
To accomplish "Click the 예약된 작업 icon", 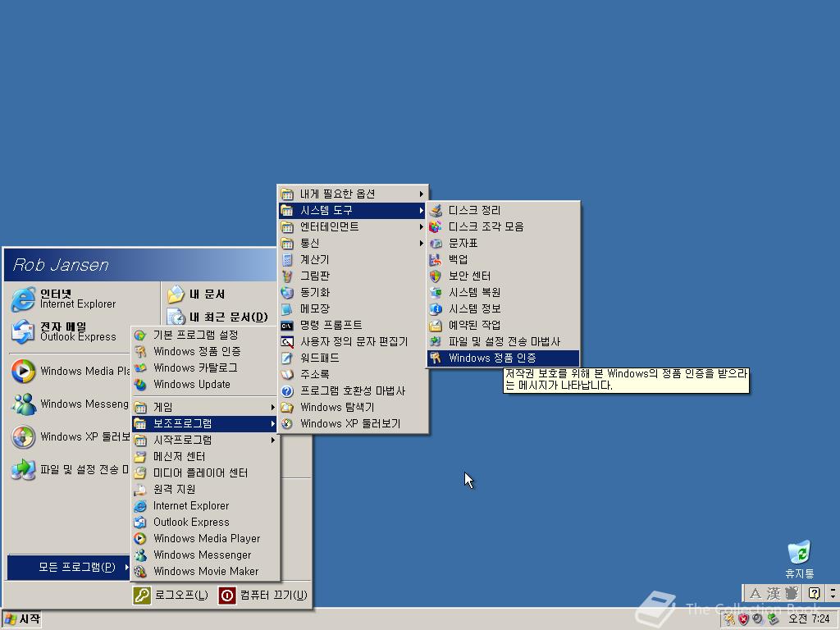I will 435,325.
